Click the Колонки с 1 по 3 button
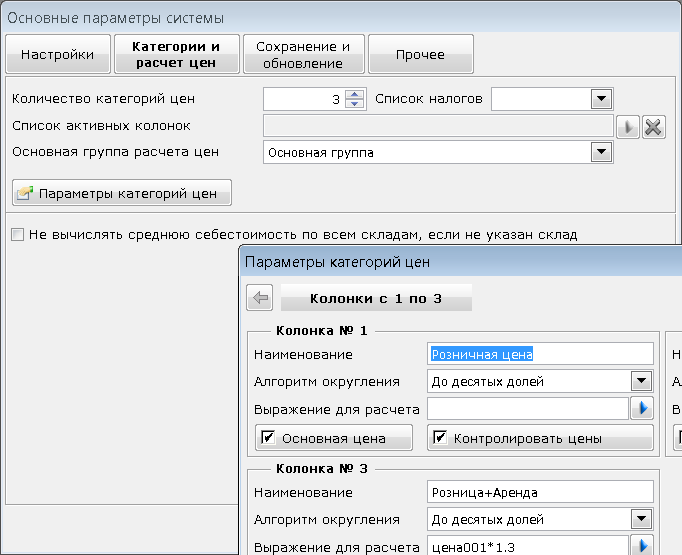 point(376,298)
